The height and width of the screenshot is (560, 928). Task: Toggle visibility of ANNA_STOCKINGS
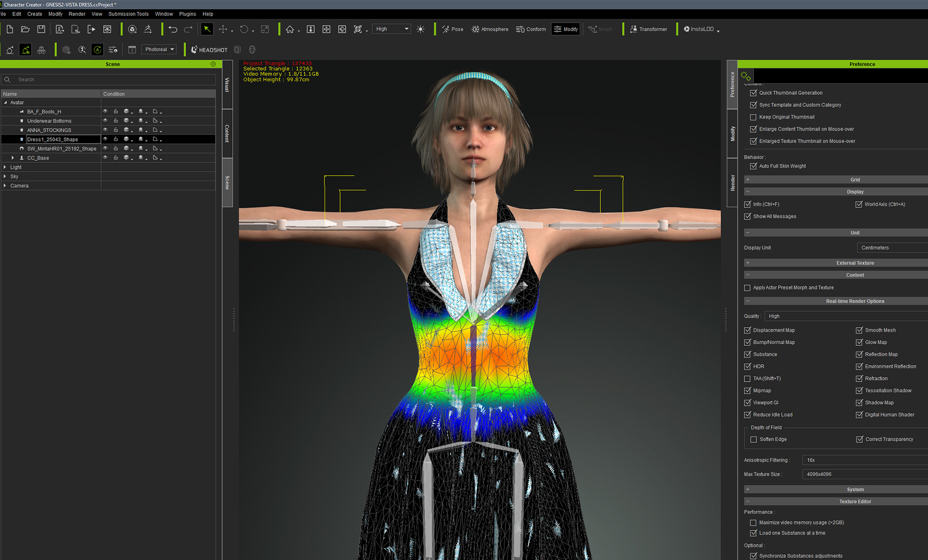point(105,130)
